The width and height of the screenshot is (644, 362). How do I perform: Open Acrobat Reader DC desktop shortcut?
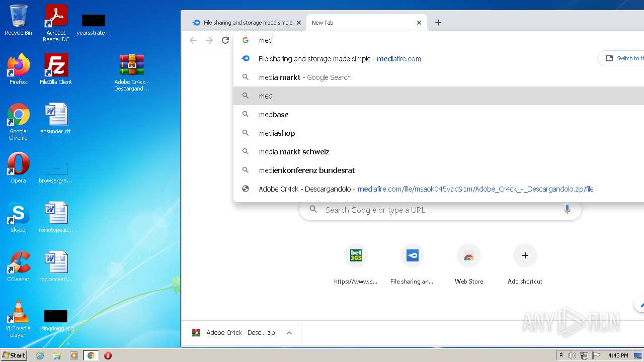[56, 23]
